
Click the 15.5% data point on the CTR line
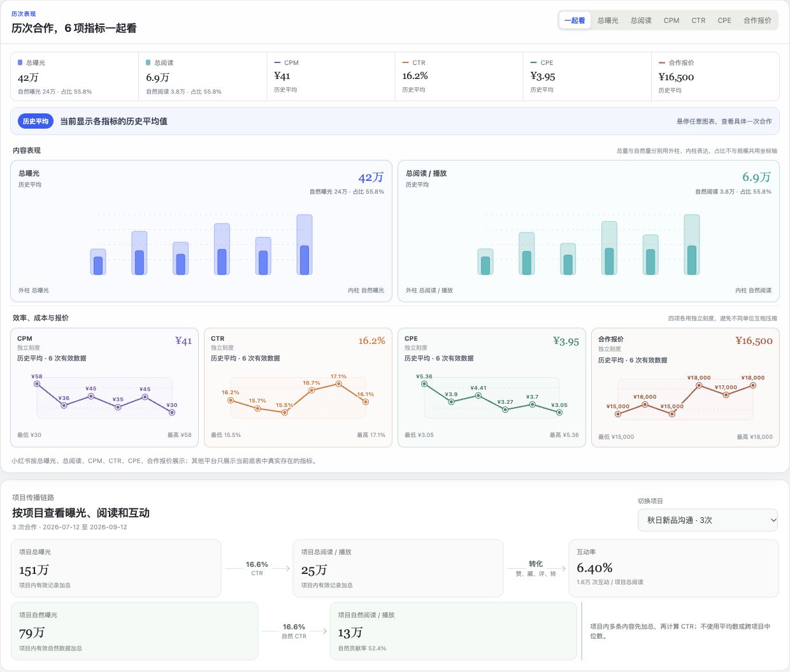coord(285,412)
